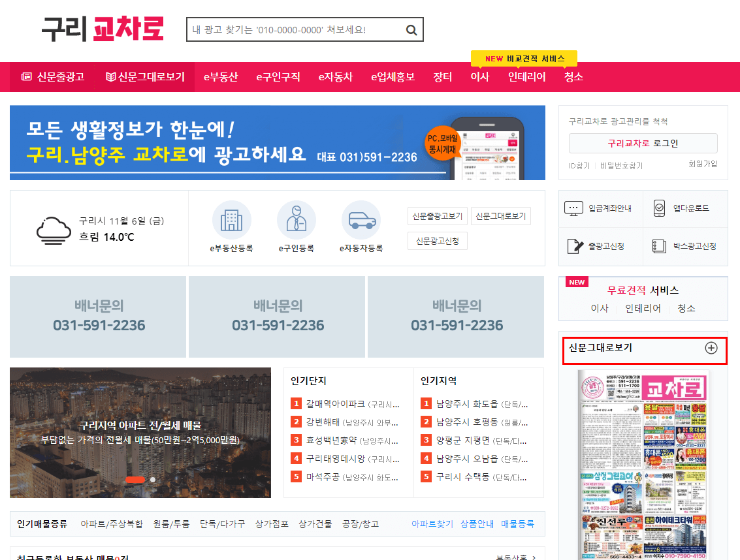The image size is (740, 560).
Task: Open the e구인구직 menu
Action: [278, 76]
